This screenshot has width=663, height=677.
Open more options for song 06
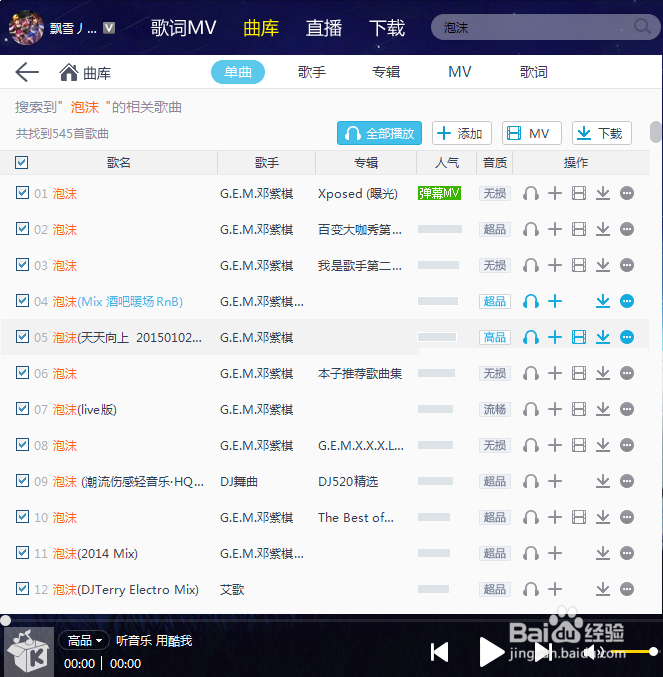click(627, 373)
